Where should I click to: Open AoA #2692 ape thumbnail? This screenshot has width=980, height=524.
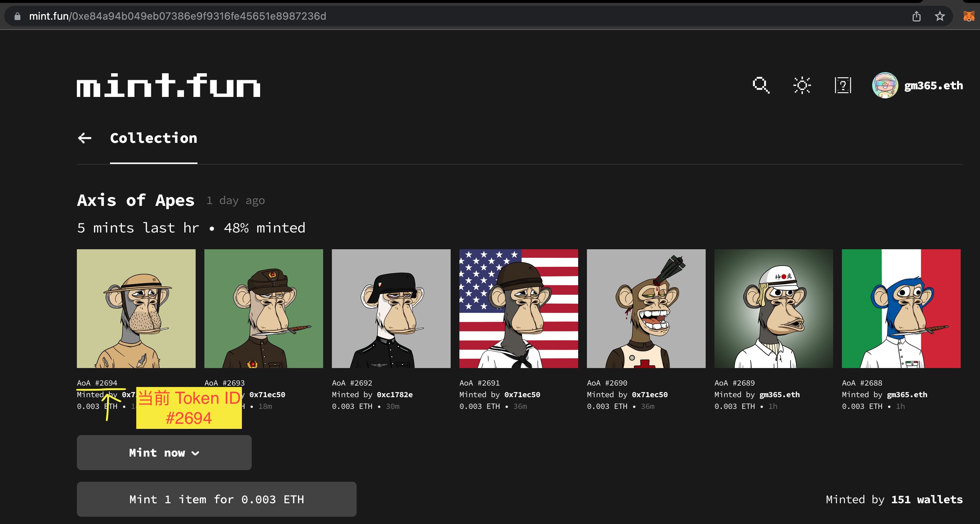(x=391, y=309)
